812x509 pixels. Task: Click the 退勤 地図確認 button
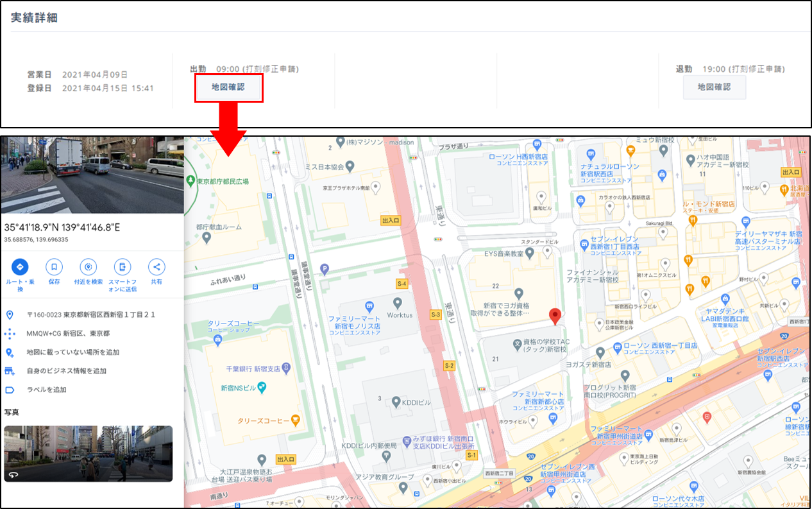point(714,87)
